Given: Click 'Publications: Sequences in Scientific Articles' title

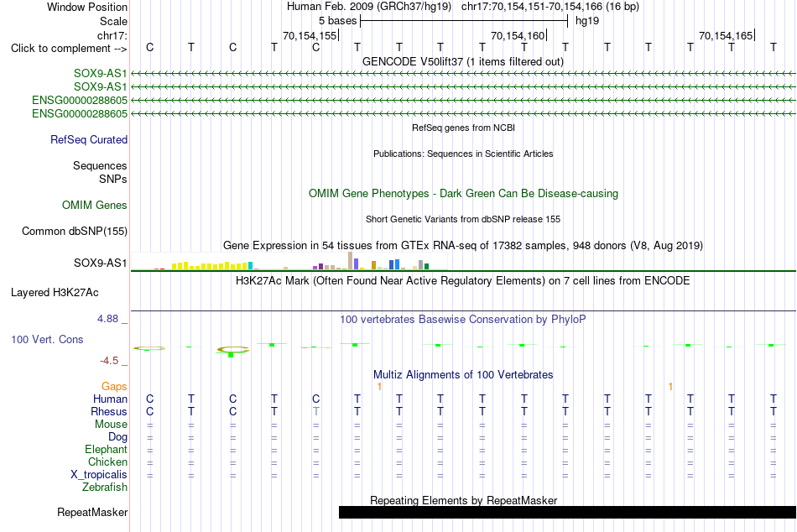Looking at the screenshot, I should (x=463, y=154).
